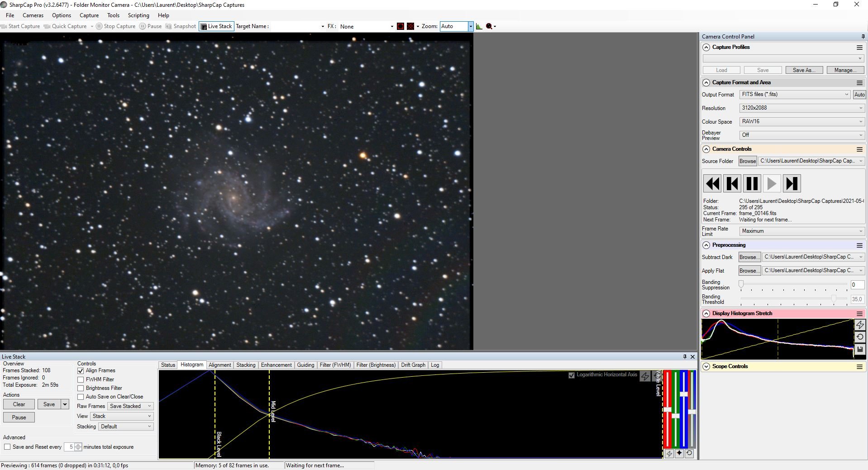The width and height of the screenshot is (868, 470).
Task: Toggle the red reticule overlay icon
Action: (410, 26)
